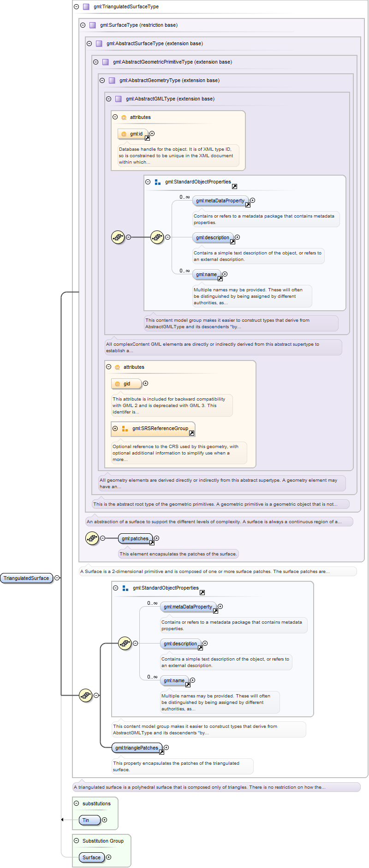Screen dimensions: 369x868
Task: Collapse the substitutions box
Action: [77, 803]
